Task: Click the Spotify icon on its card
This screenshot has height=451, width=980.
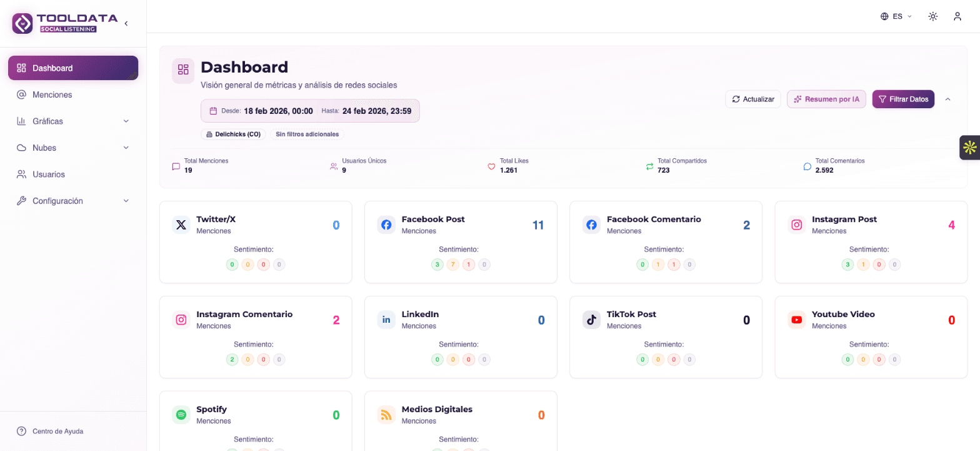Action: pyautogui.click(x=181, y=415)
